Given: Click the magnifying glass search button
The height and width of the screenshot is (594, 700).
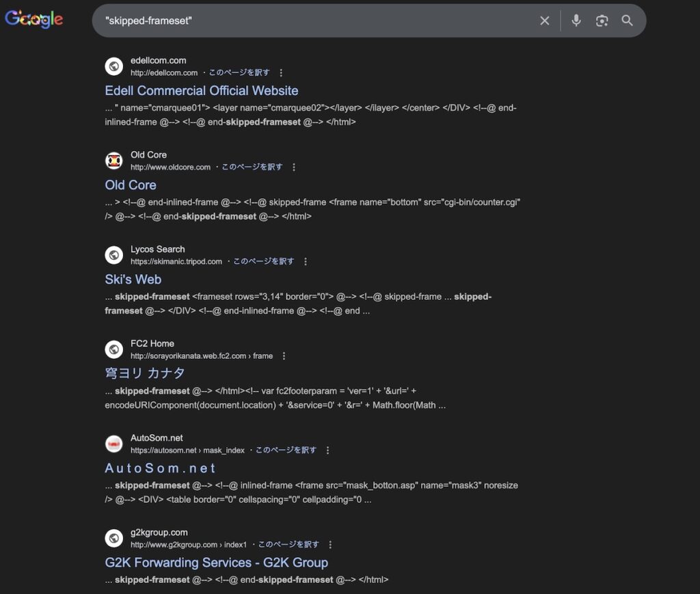Looking at the screenshot, I should [627, 21].
